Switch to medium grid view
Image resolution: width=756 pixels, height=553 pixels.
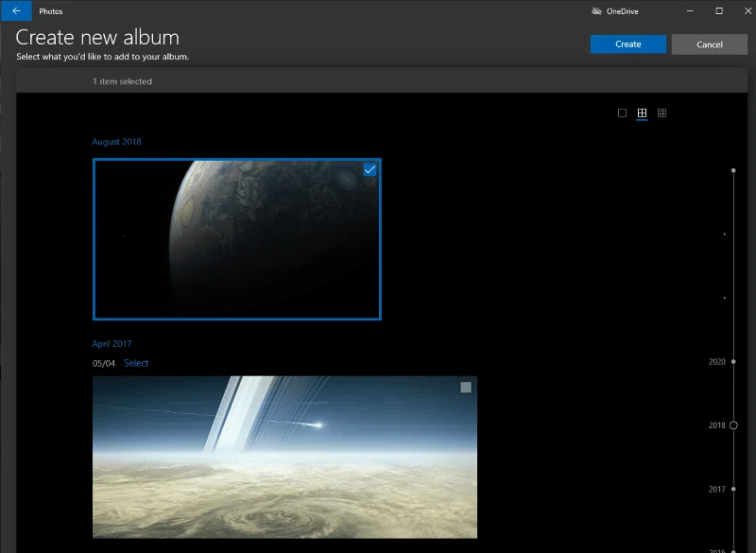click(642, 112)
